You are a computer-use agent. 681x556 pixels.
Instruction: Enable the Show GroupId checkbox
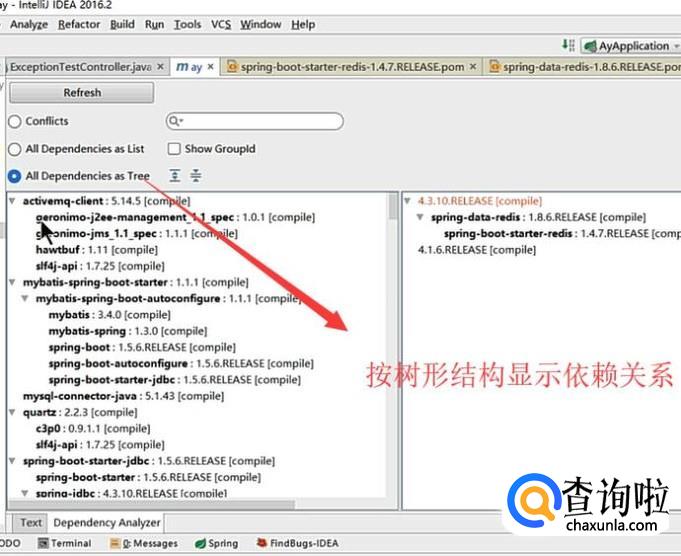(x=174, y=149)
